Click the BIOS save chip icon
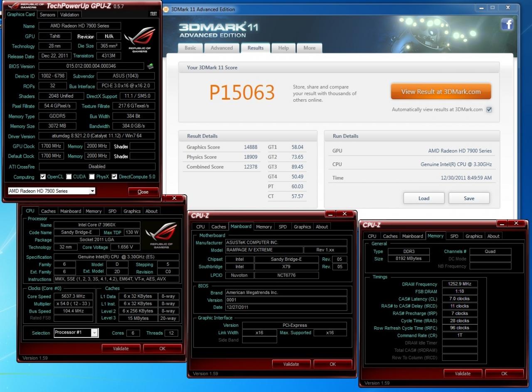532x392 pixels. [x=150, y=66]
